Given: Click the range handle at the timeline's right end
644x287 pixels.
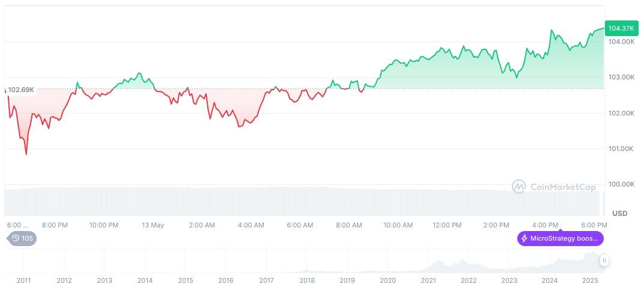Looking at the screenshot, I should click(x=604, y=261).
